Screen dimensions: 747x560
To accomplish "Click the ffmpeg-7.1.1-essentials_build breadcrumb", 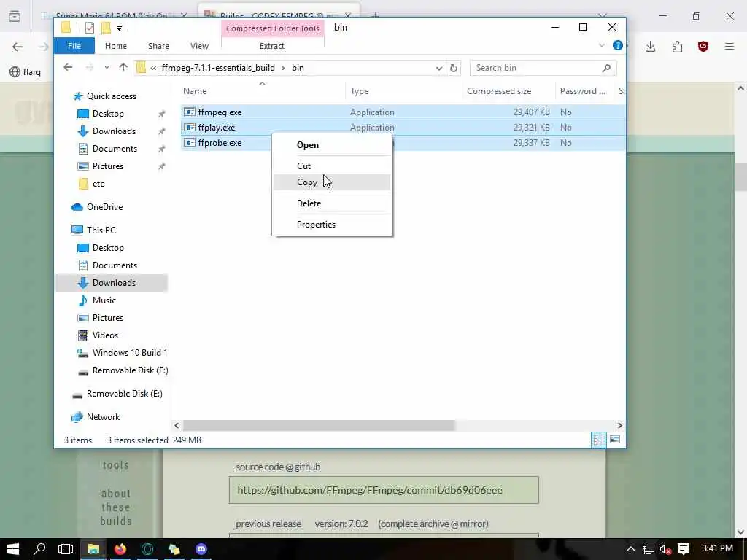I will click(x=218, y=68).
